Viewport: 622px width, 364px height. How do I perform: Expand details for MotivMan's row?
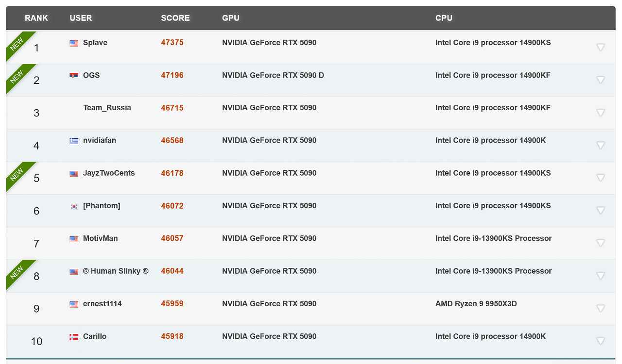601,243
